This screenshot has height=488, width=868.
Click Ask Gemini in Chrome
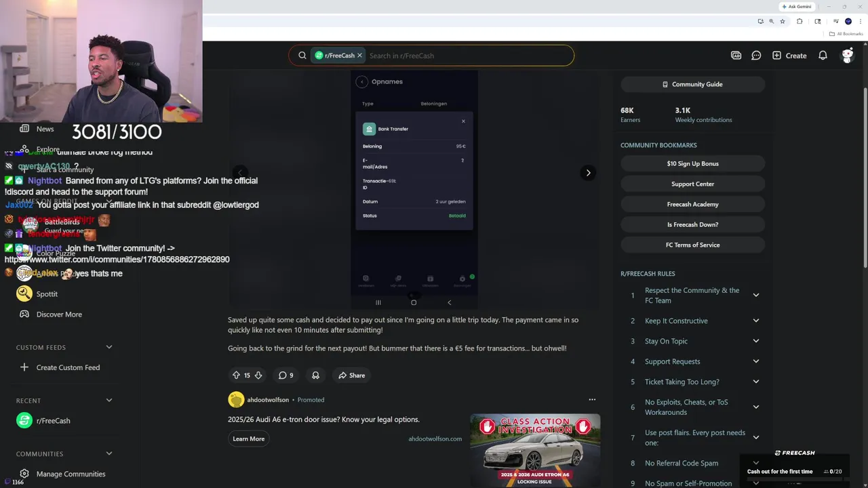[x=796, y=7]
